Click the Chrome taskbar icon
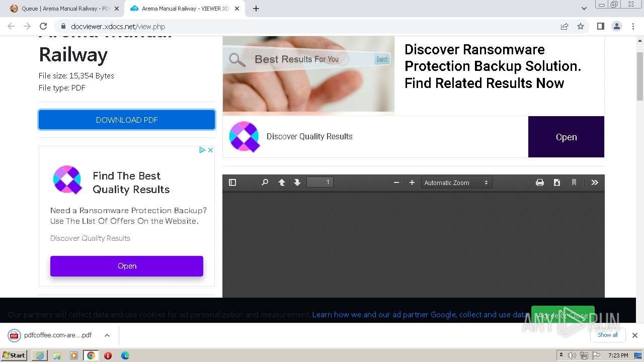644x362 pixels. (x=91, y=355)
